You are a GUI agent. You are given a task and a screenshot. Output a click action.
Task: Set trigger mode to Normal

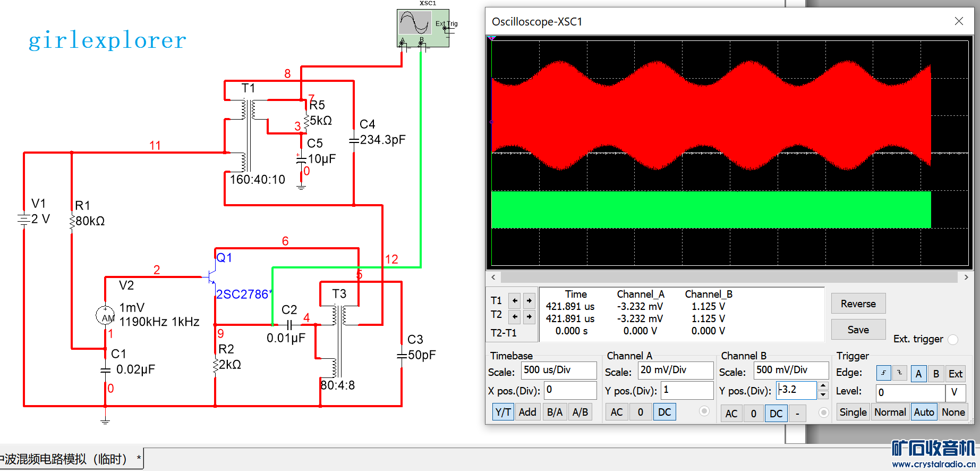tap(890, 412)
